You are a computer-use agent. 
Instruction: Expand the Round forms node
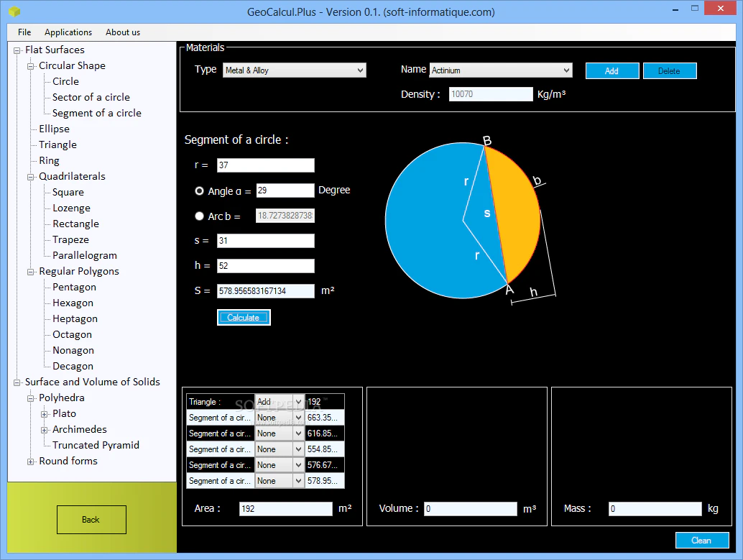pos(30,462)
